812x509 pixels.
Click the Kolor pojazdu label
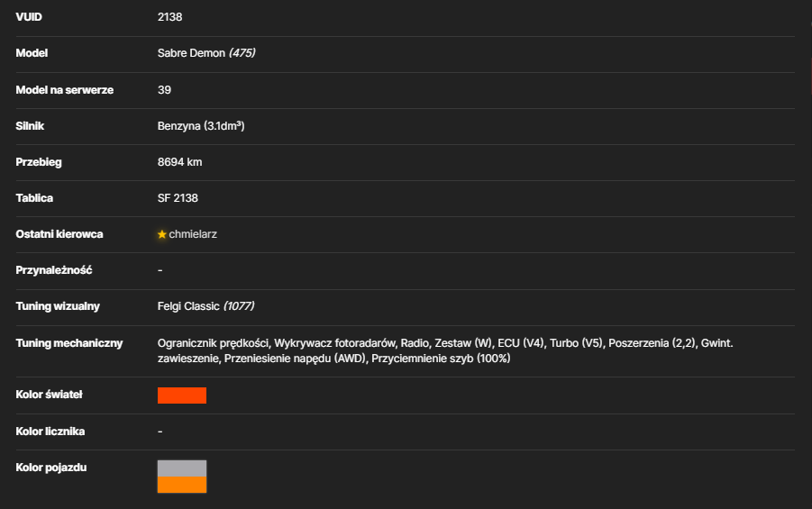[x=51, y=467]
